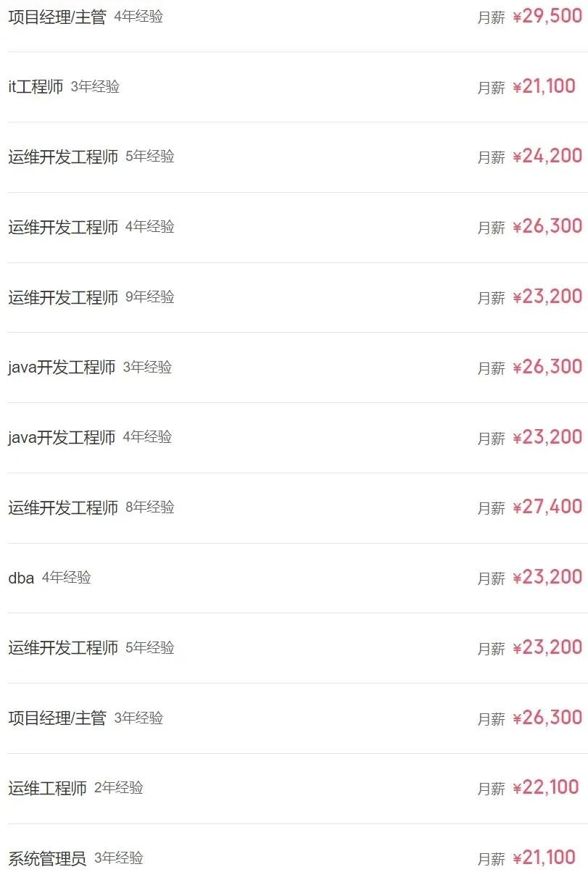This screenshot has width=588, height=888.
Task: Select 运维开发工程师 with 8年经验
Action: [63, 507]
